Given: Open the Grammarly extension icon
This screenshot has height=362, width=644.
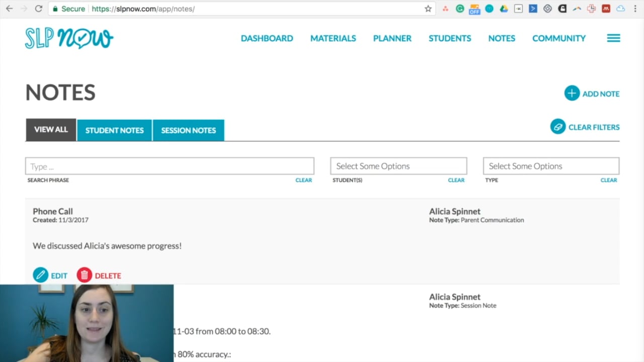Looking at the screenshot, I should (x=460, y=9).
